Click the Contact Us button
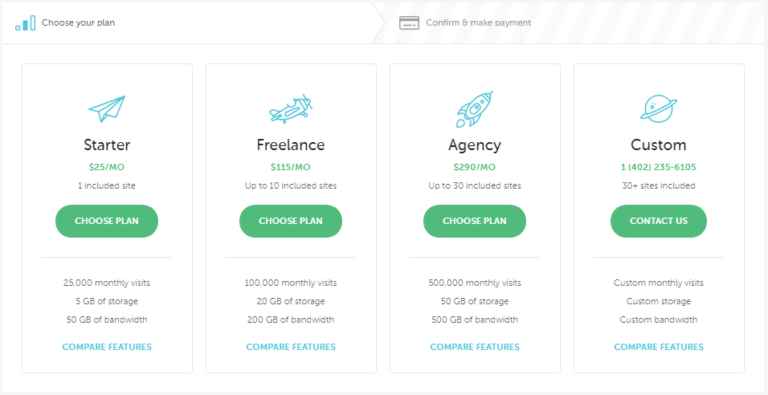 coord(659,221)
